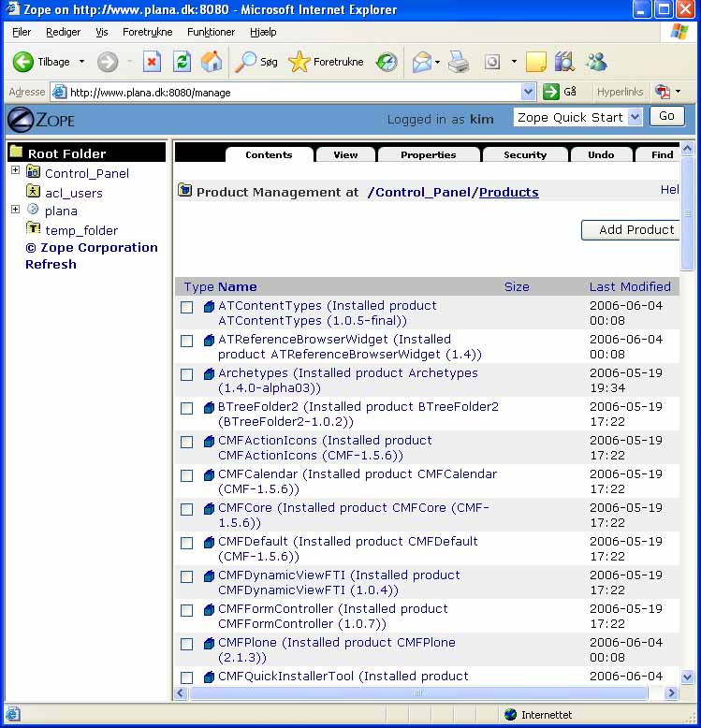This screenshot has height=728, width=701.
Task: Open the Zope Quick Start dropdown
Action: (x=635, y=117)
